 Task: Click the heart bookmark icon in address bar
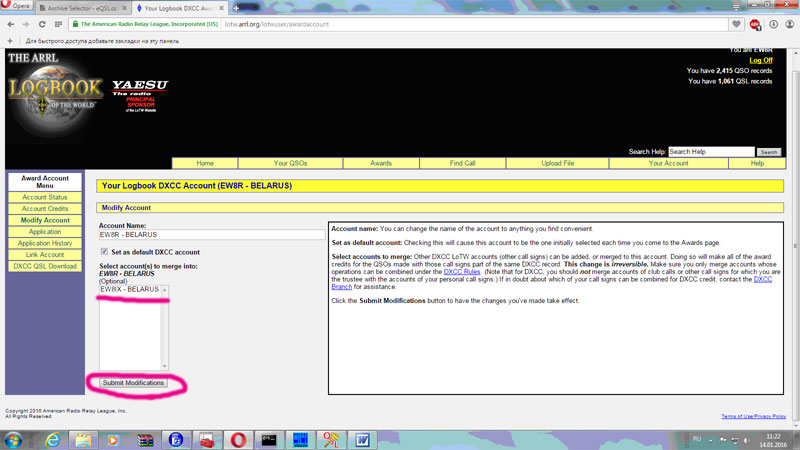point(737,24)
